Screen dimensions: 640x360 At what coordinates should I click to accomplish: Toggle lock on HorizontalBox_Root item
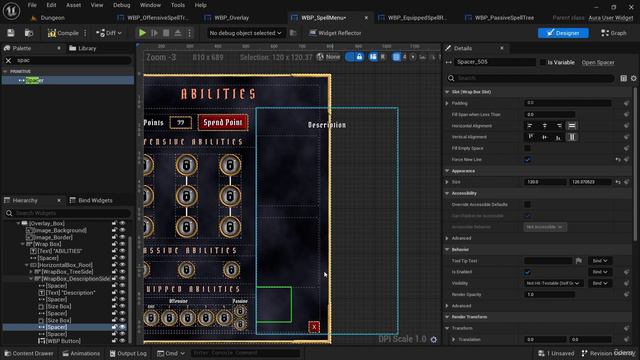pos(115,265)
